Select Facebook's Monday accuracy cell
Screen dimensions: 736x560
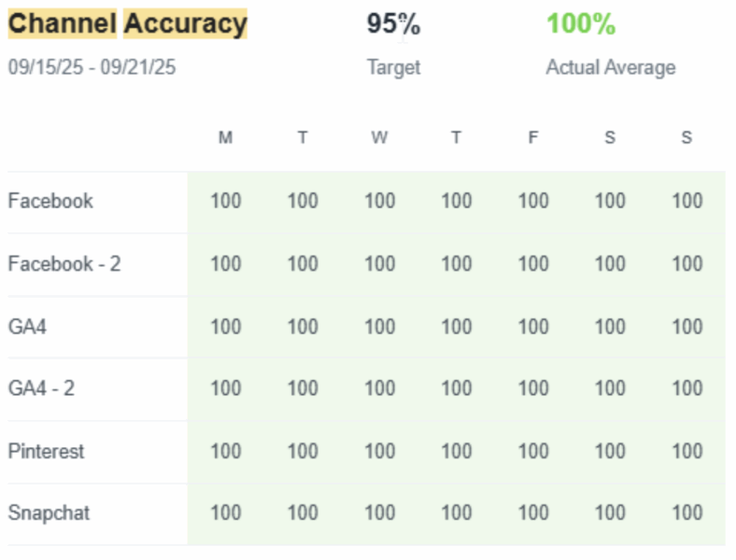[x=225, y=201]
